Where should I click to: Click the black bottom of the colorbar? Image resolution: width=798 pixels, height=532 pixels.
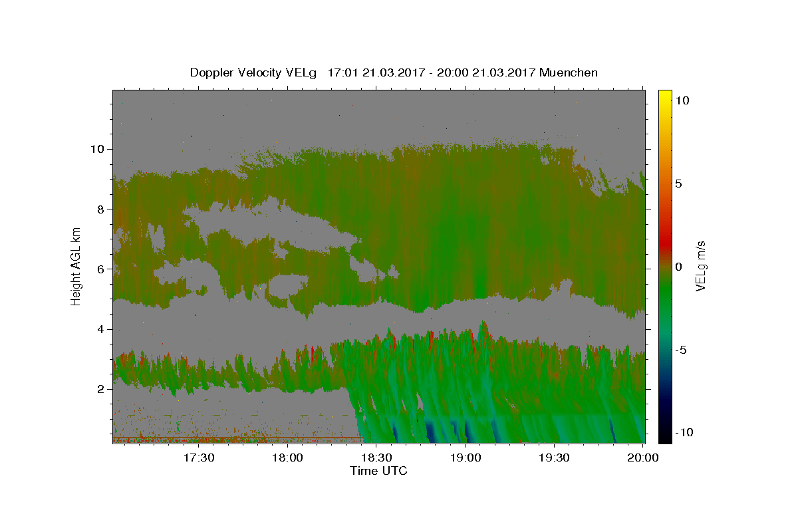665,438
